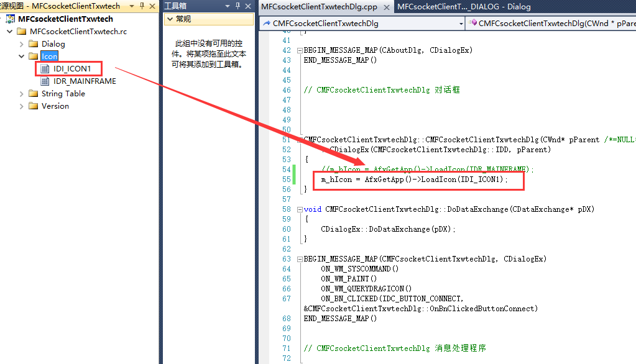This screenshot has height=364, width=636.
Task: Collapse the Icon folder node
Action: click(x=22, y=57)
